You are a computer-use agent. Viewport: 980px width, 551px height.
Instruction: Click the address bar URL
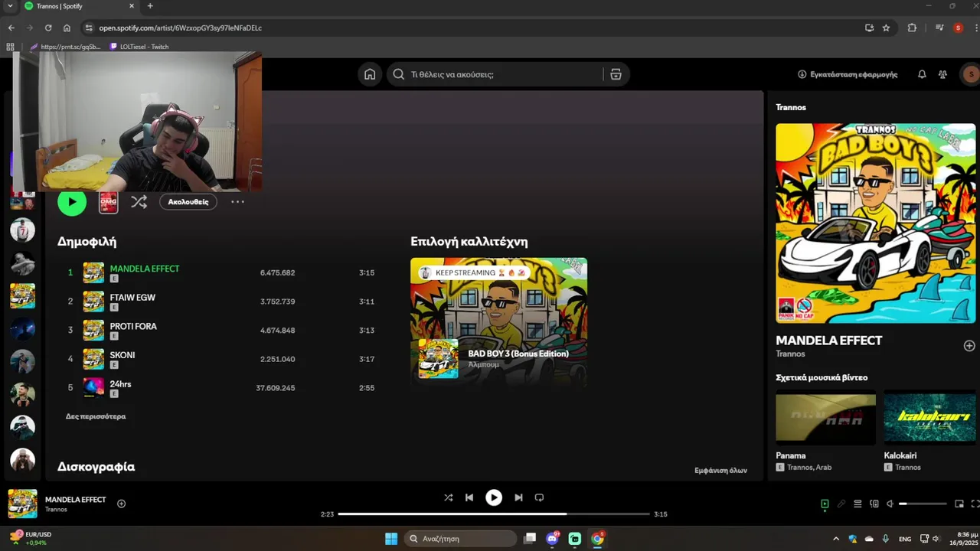click(x=180, y=28)
